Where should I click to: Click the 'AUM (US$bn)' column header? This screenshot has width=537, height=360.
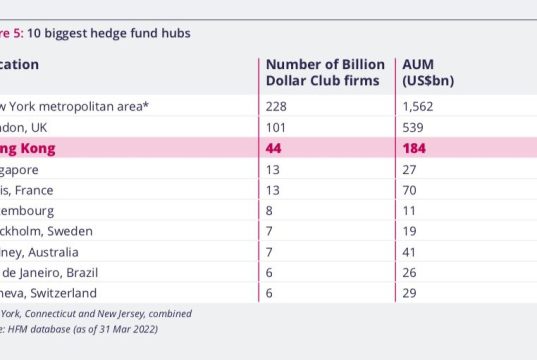428,72
